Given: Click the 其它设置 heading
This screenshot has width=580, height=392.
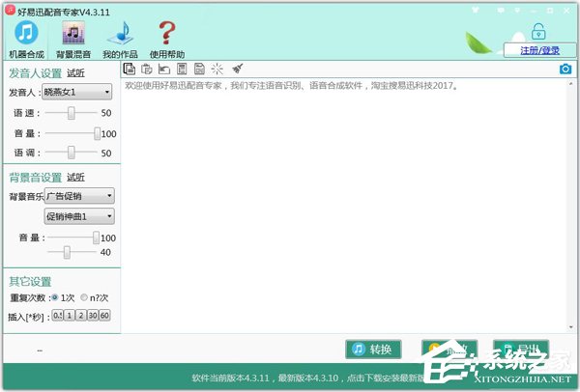Looking at the screenshot, I should [30, 282].
